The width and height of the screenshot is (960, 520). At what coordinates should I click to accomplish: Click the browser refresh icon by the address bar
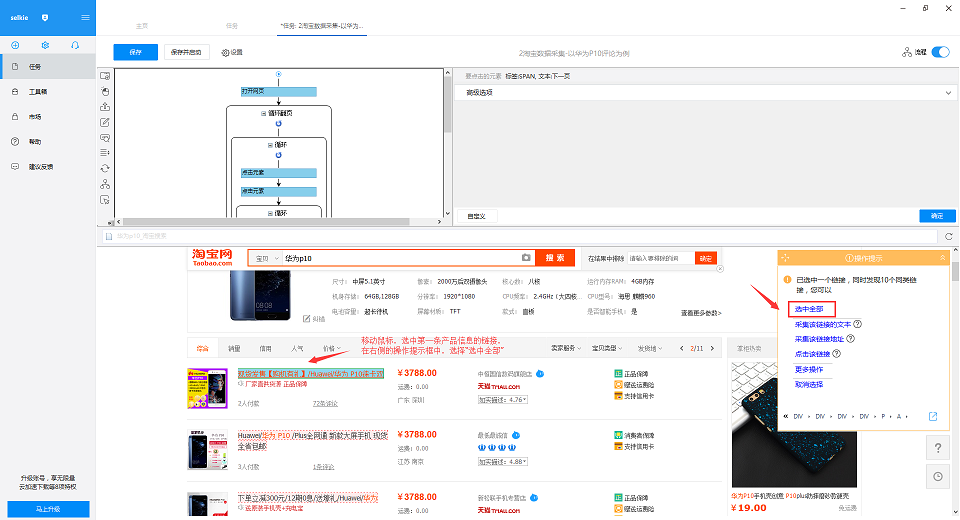[948, 236]
